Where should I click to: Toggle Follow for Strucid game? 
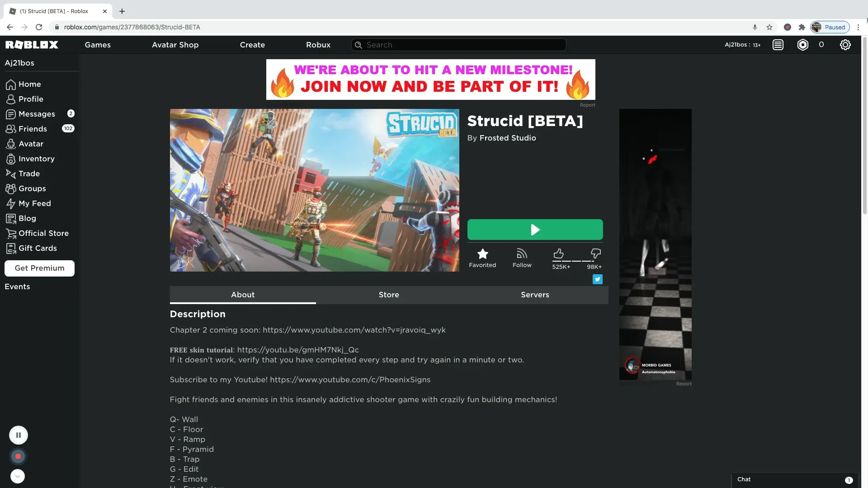522,254
